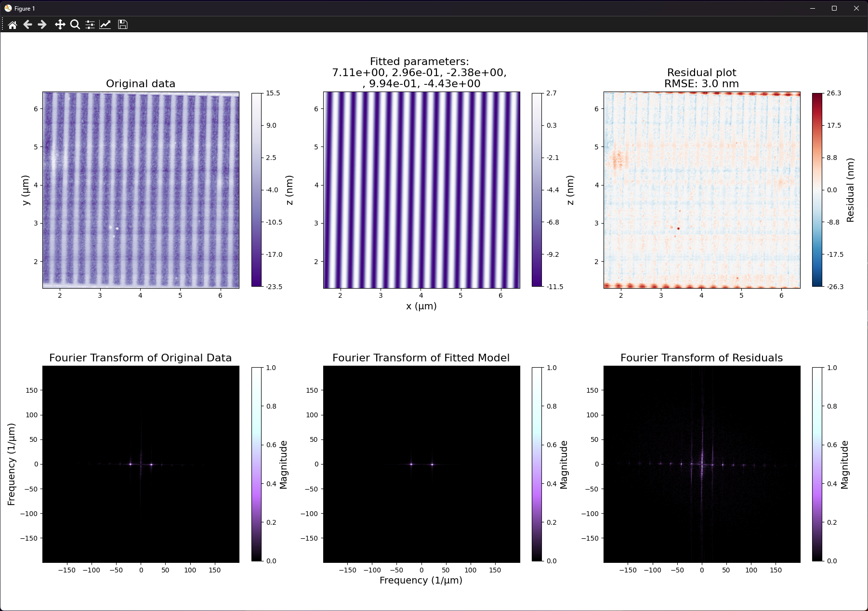Maximize the Figure 1 window

point(834,8)
